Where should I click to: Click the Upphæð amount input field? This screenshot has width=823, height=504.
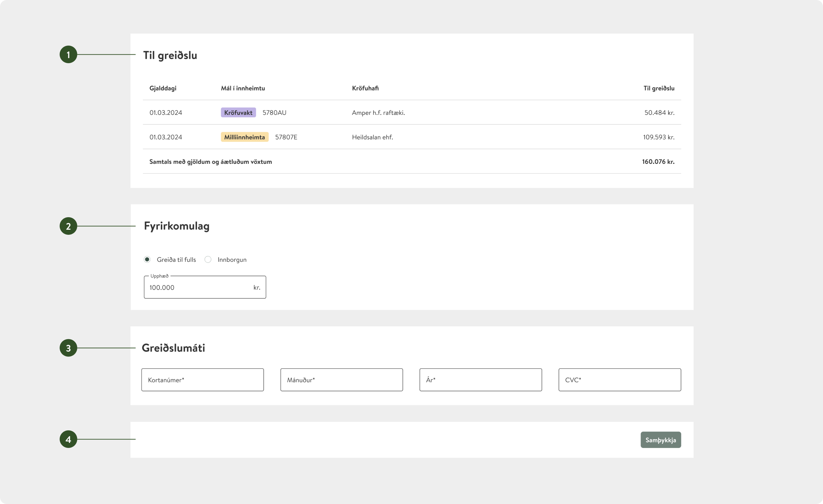pyautogui.click(x=199, y=287)
